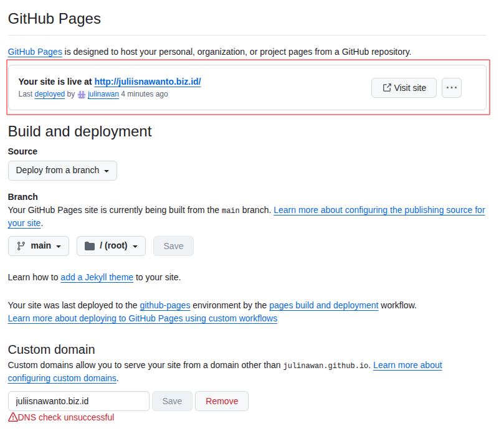Viewport: 504px width, 431px height.
Task: Click the julinawan avatar icon
Action: point(82,95)
